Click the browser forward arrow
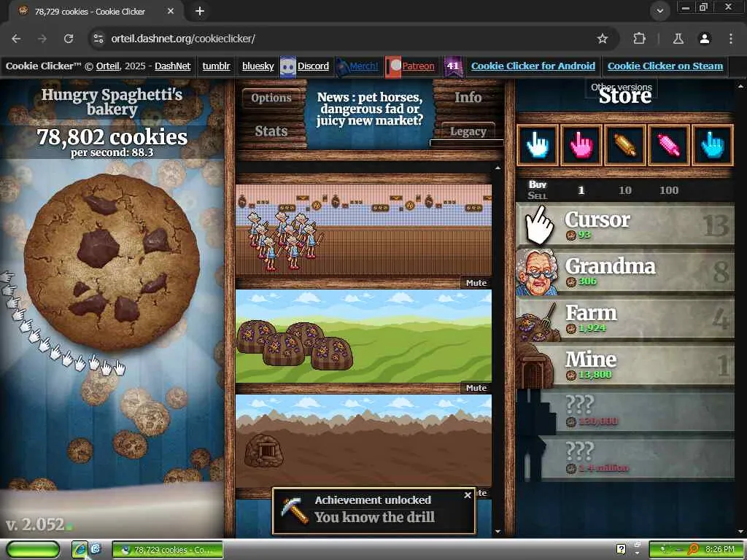 point(42,39)
